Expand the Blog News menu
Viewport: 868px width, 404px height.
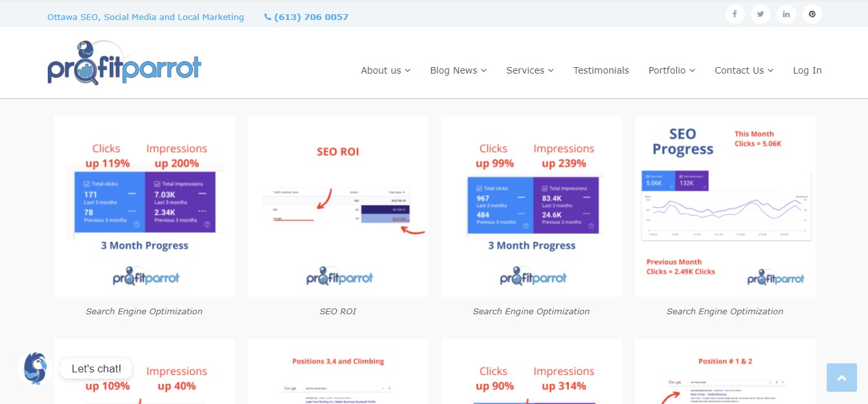458,70
